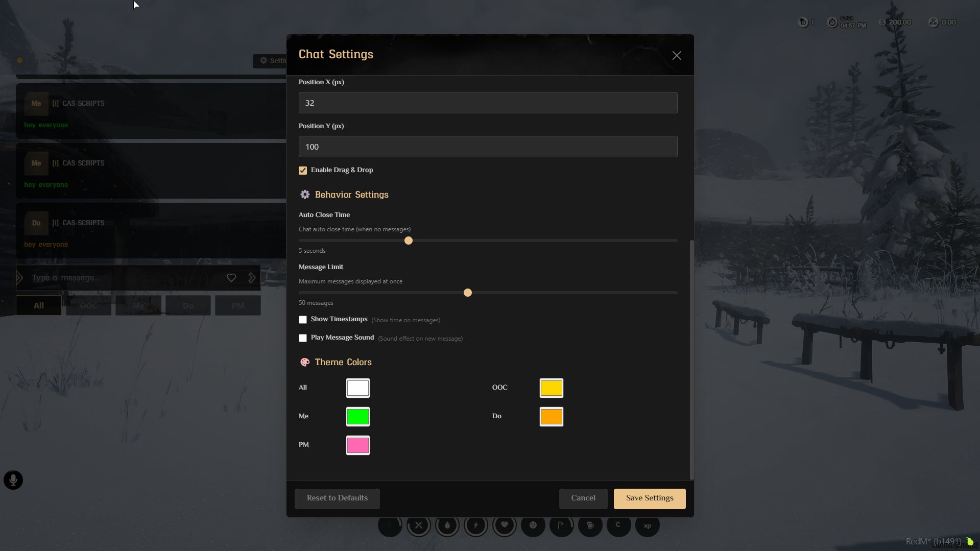Switch to the All chat tab
This screenshot has height=551, width=980.
[x=39, y=305]
